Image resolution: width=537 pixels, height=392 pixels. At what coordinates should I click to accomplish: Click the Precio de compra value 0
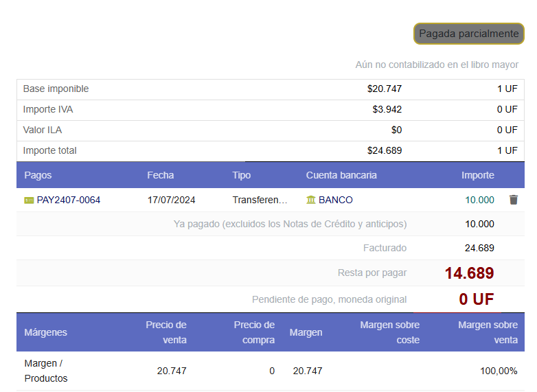click(x=272, y=371)
